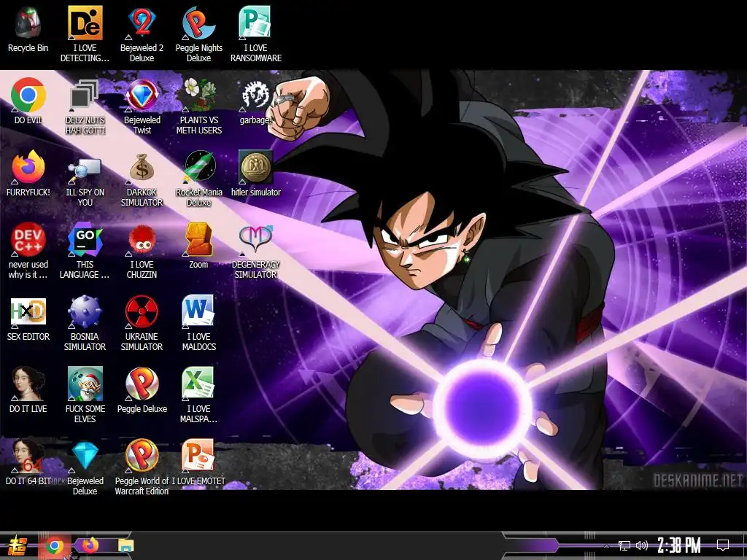Show hidden system tray icons

click(x=606, y=545)
